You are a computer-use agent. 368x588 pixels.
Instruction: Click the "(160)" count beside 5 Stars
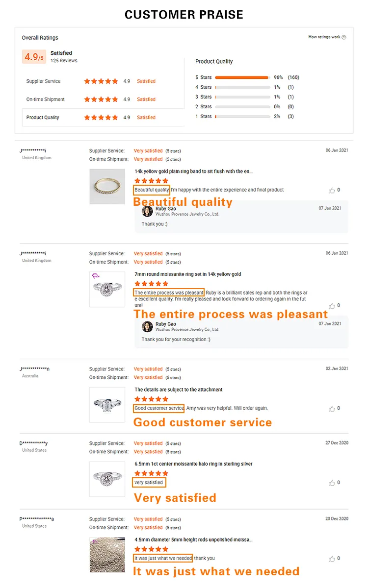(293, 77)
